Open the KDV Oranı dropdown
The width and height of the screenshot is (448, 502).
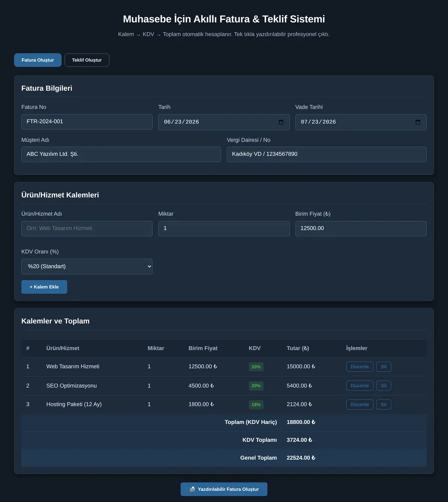pyautogui.click(x=87, y=266)
